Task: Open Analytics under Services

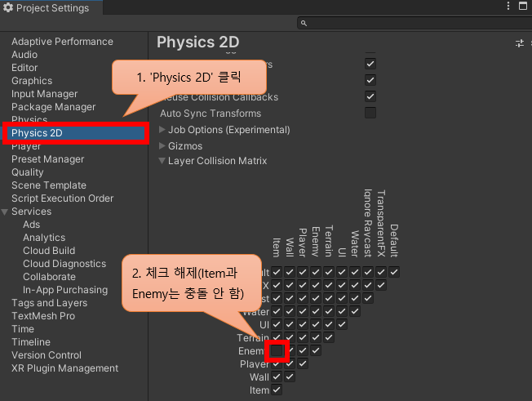Action: pos(44,238)
